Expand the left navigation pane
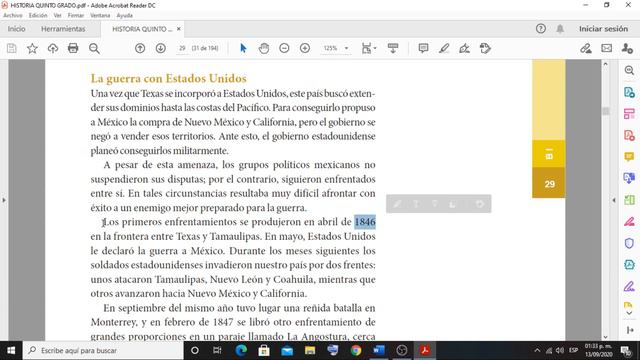Image resolution: width=640 pixels, height=360 pixels. click(4, 200)
